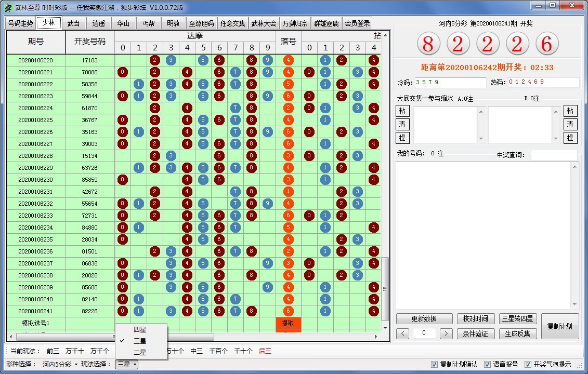Choose 二星 in the play type list
The image size is (588, 374).
[x=140, y=352]
